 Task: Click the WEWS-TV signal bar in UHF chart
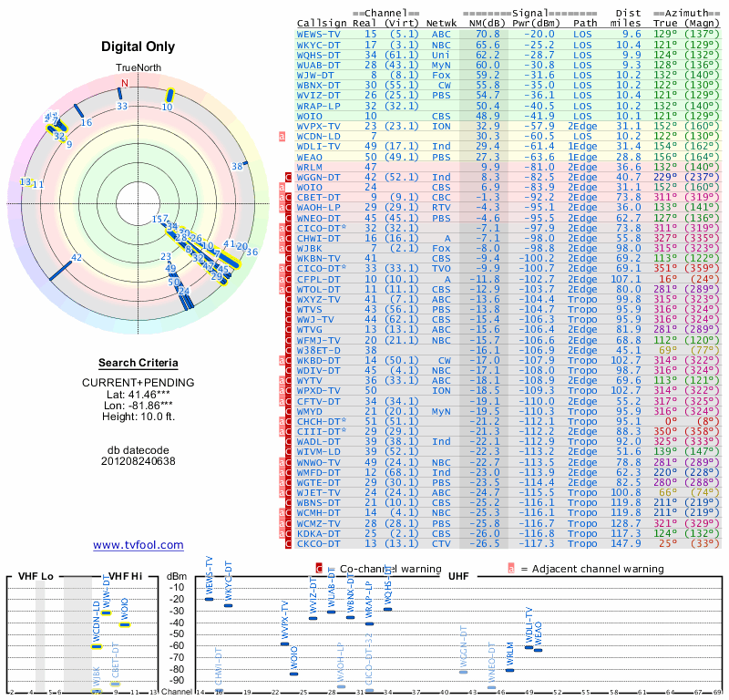210,599
